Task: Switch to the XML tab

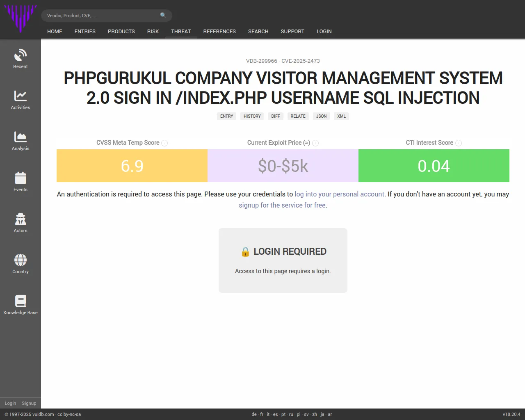Action: click(x=342, y=116)
